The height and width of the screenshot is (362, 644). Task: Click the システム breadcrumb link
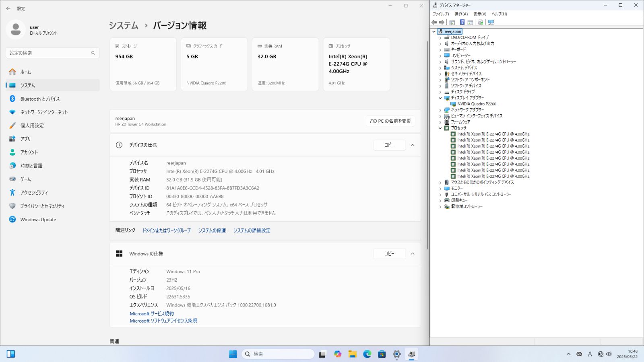tap(124, 25)
